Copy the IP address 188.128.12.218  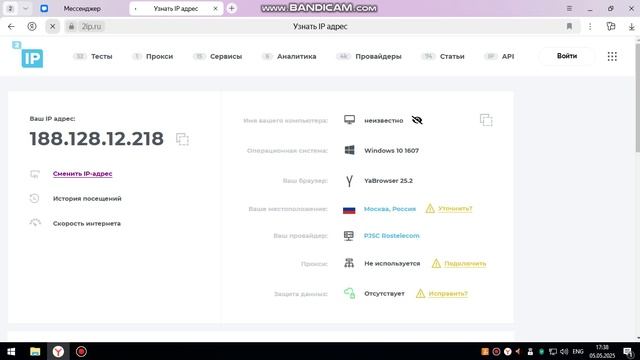point(182,139)
